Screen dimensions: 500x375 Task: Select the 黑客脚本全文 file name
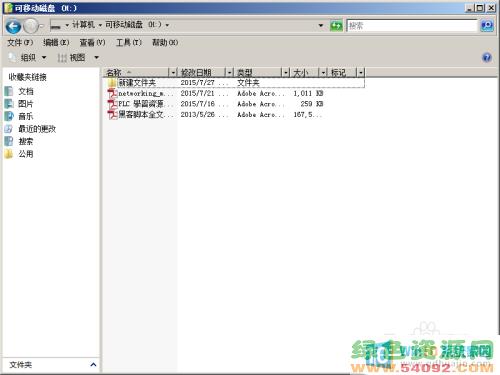146,115
